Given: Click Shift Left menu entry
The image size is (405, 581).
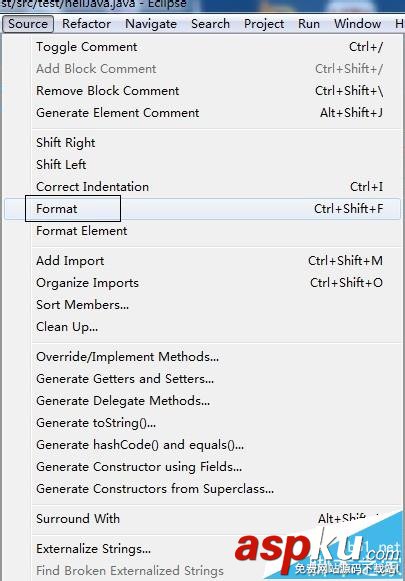Looking at the screenshot, I should coord(203,165).
